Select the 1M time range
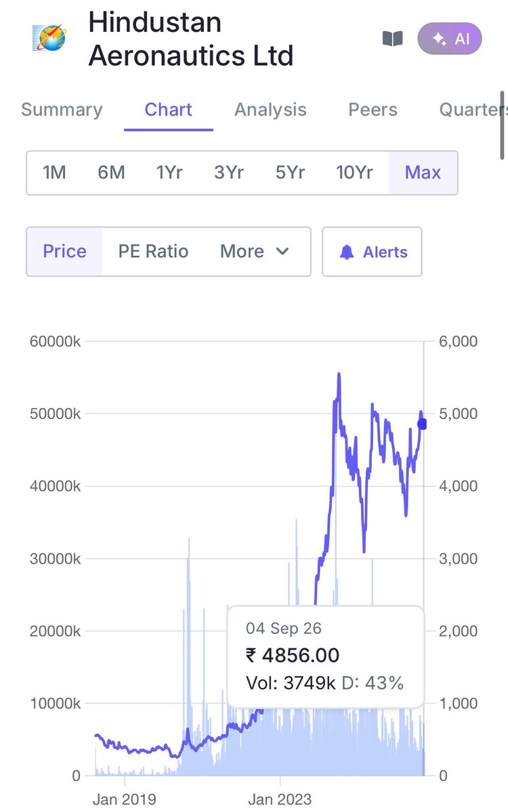This screenshot has width=508, height=812. click(x=54, y=173)
